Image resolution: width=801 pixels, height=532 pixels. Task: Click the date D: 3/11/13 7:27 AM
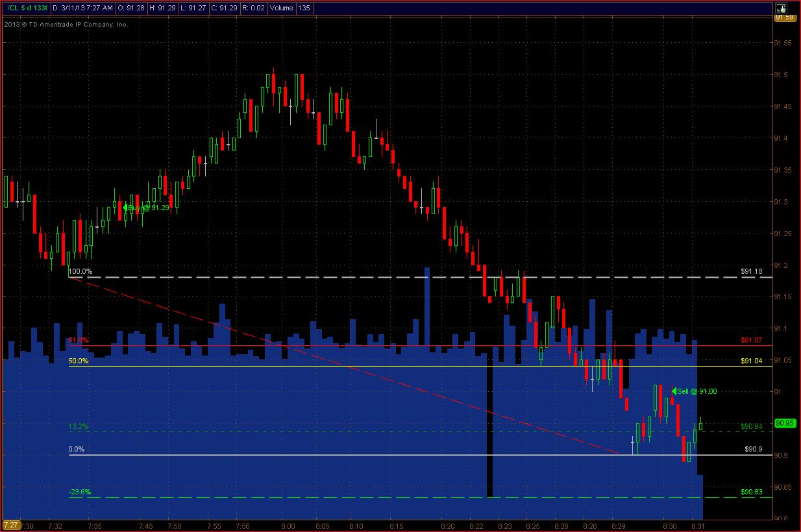pos(84,8)
